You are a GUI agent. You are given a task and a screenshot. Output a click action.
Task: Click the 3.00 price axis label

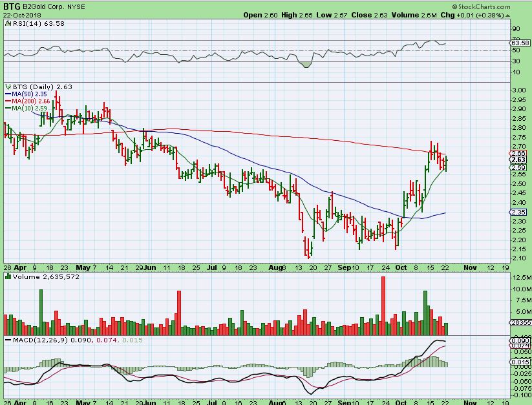tap(519, 90)
